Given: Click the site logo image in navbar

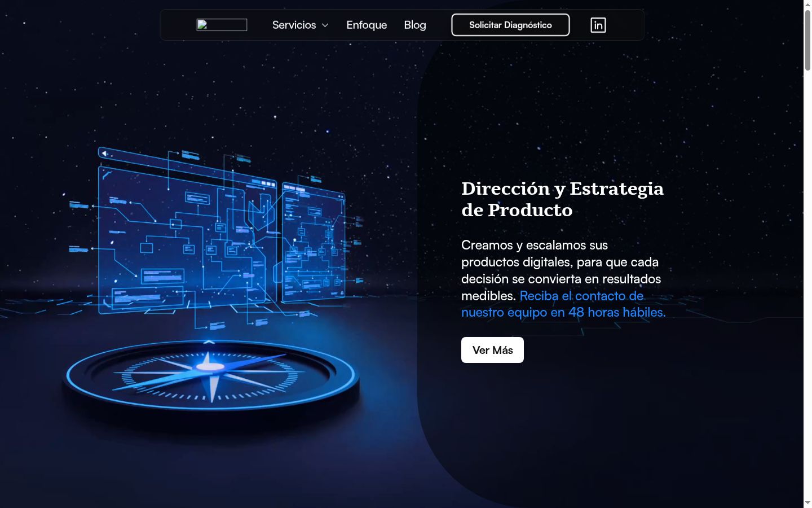Looking at the screenshot, I should (222, 25).
